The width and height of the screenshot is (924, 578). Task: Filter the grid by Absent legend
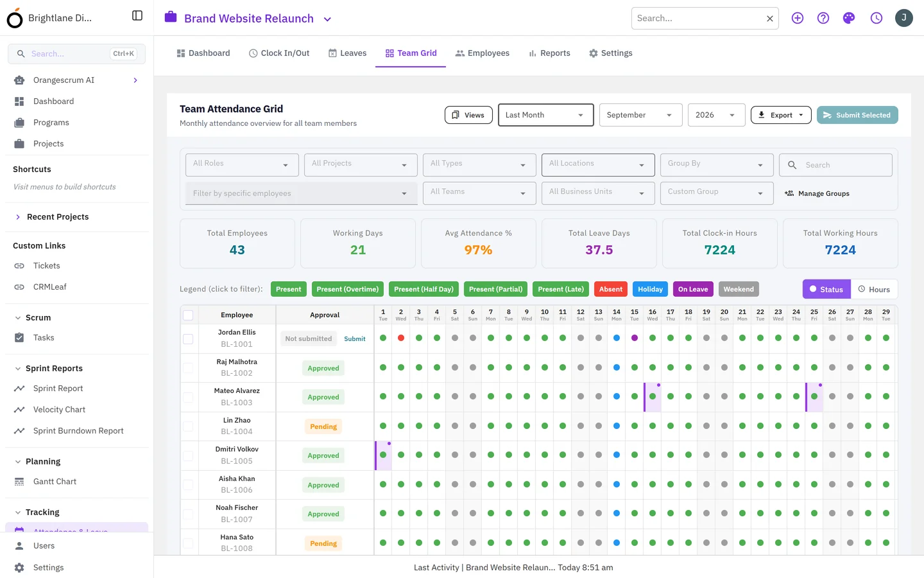[x=611, y=289]
